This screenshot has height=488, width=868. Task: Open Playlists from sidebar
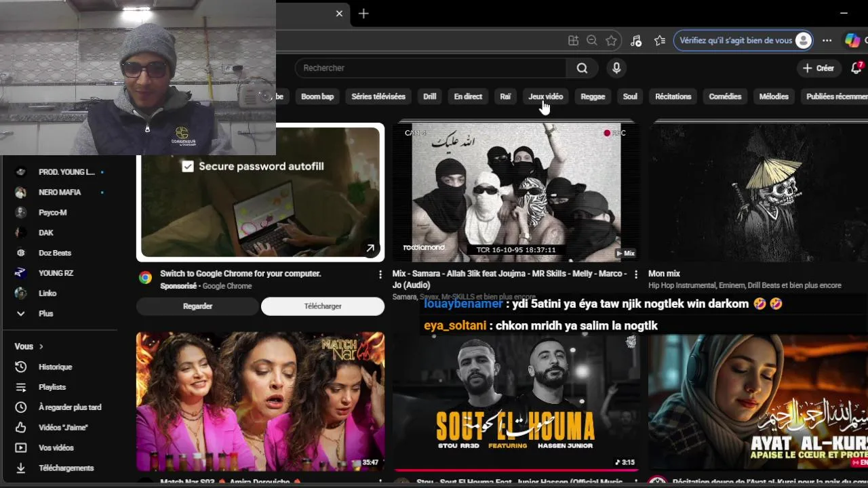pos(60,387)
